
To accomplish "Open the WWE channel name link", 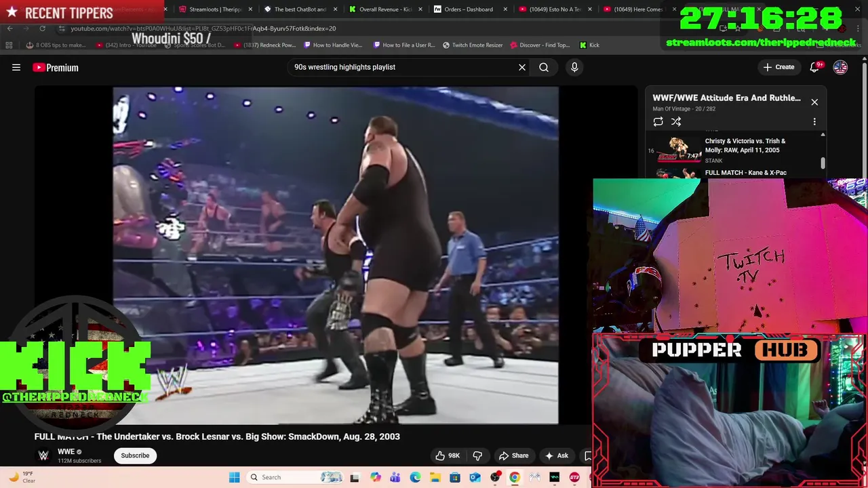I will coord(66,452).
